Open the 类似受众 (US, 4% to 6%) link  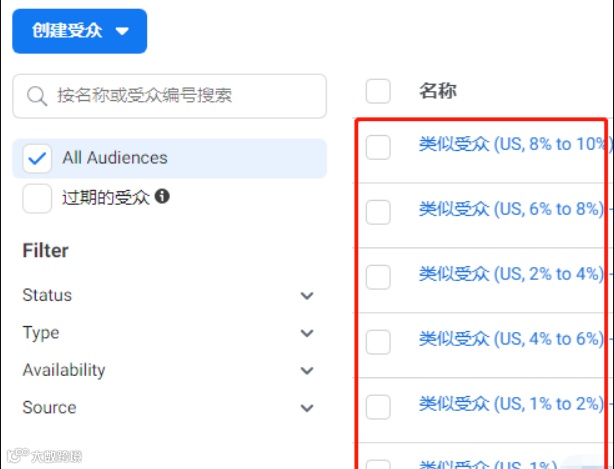coord(511,339)
